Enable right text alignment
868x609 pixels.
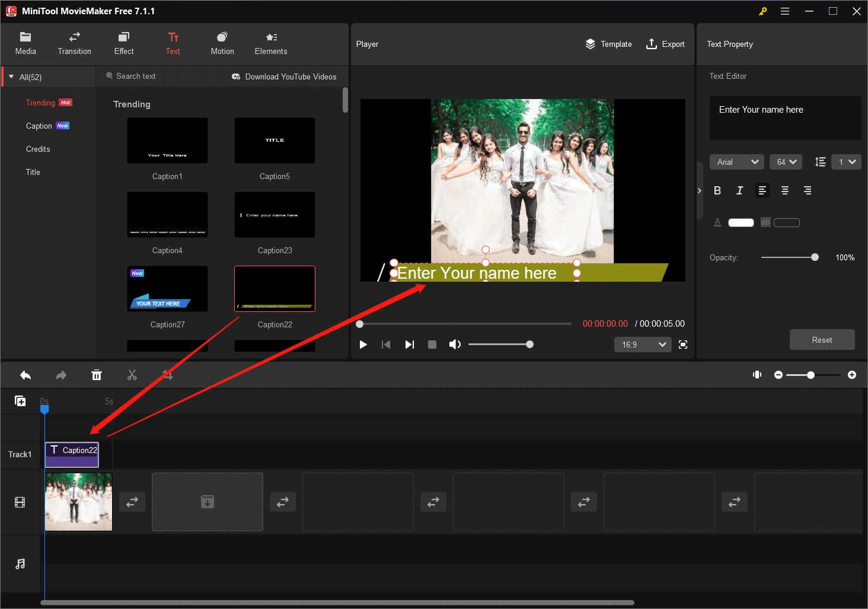pos(807,190)
